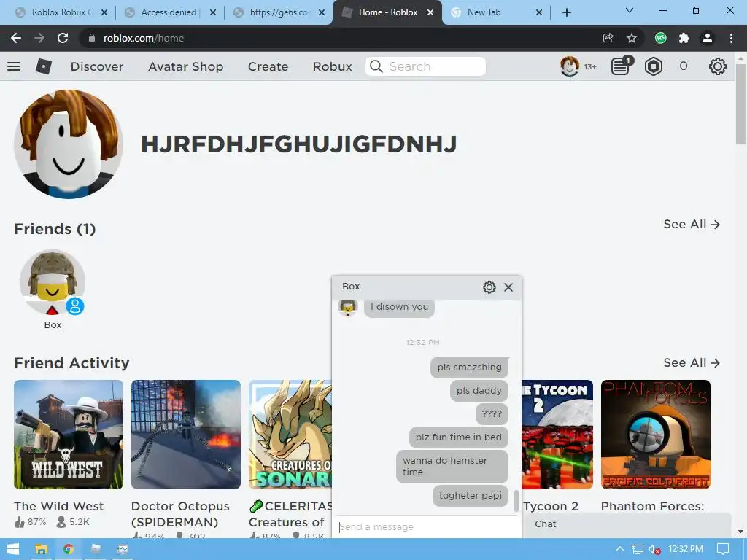747x560 pixels.
Task: Open the Tycoon 2 game thumbnail
Action: 557,435
